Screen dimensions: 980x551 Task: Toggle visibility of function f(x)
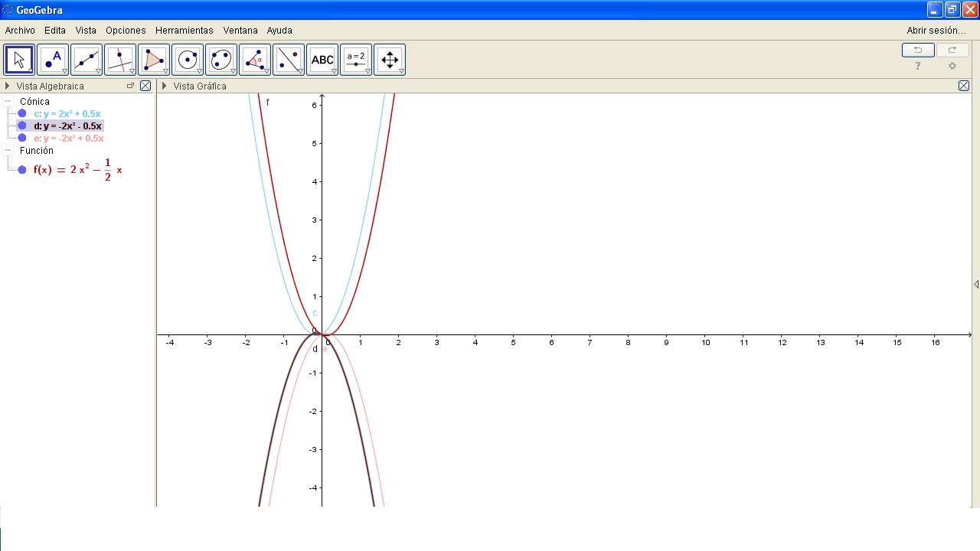tap(22, 170)
